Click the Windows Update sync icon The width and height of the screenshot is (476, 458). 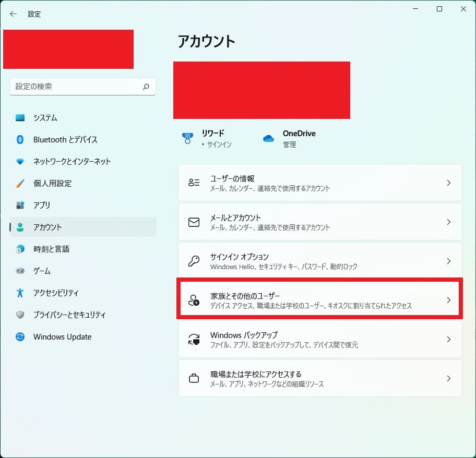tap(20, 336)
